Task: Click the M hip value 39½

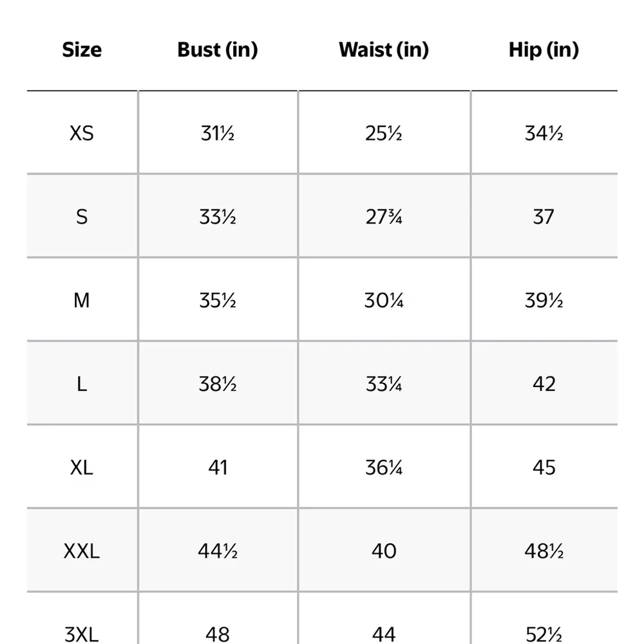Action: (544, 300)
